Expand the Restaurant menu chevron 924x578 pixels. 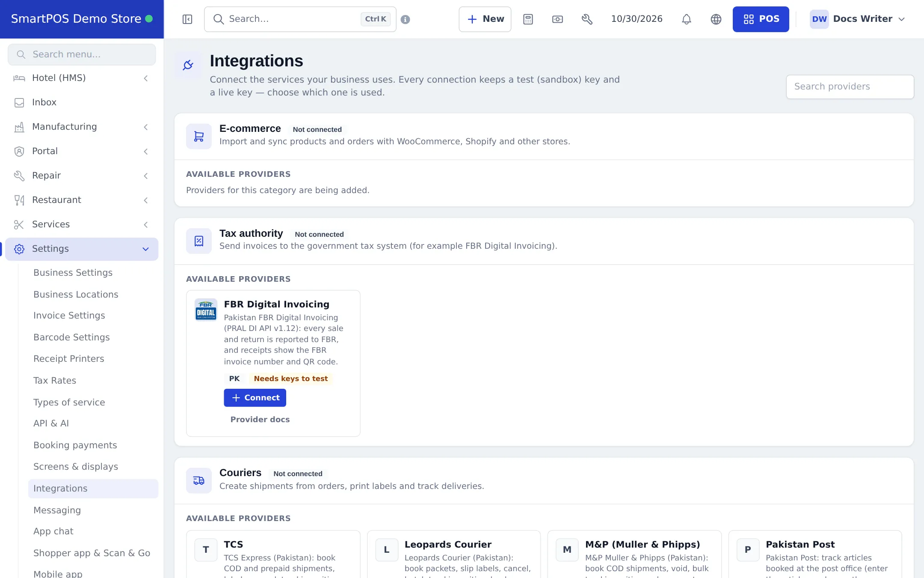click(x=146, y=200)
